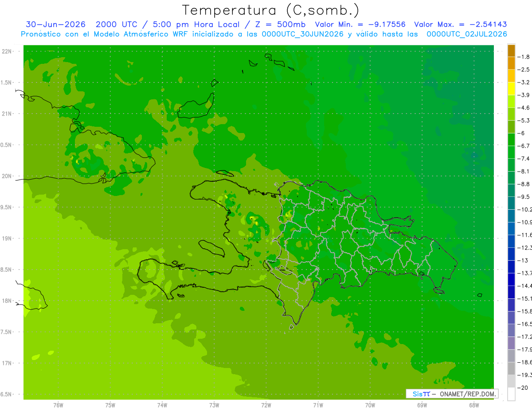This screenshot has width=532, height=411.
Task: Click the '-18.6' colorbar value
Action: pos(524,362)
